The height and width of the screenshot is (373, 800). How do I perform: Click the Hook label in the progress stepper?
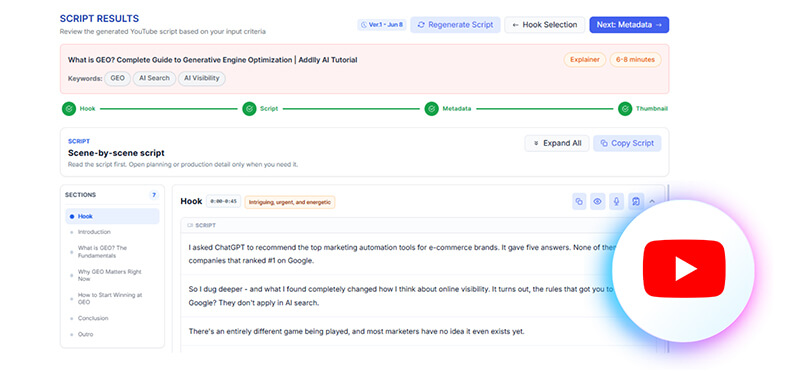[87, 109]
